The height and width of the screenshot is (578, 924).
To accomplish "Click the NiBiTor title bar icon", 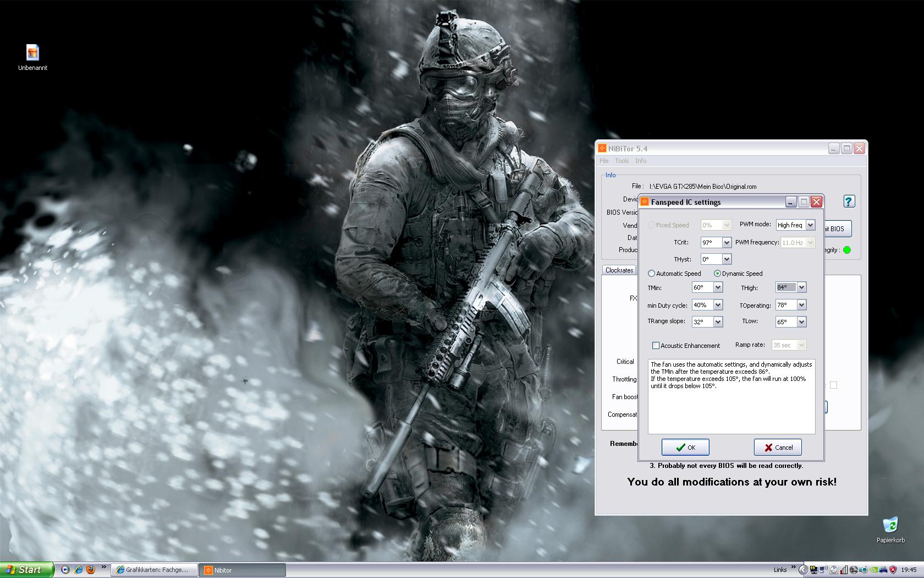I will (602, 149).
